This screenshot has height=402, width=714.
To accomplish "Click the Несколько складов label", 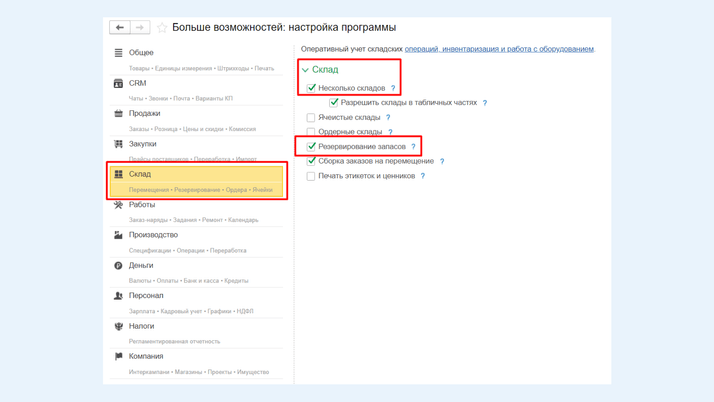I will (x=352, y=88).
